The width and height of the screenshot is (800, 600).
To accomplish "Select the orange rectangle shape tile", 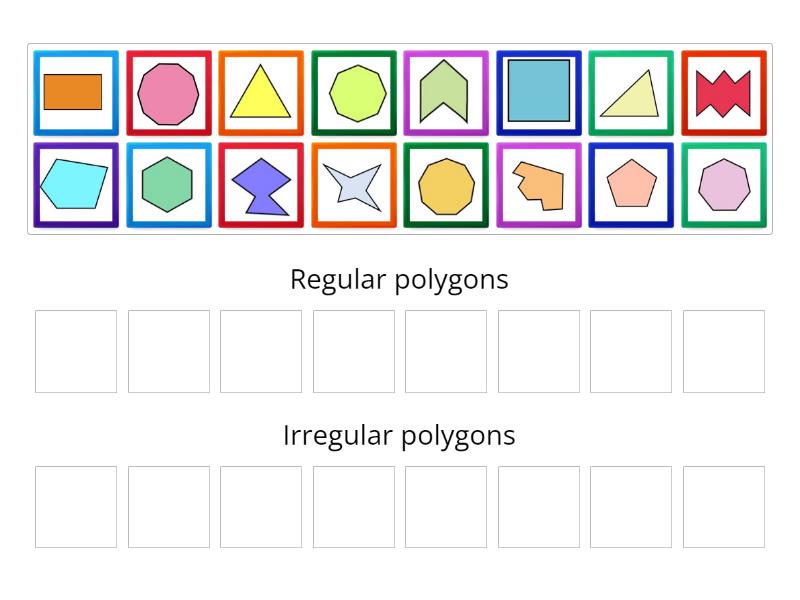I will [76, 91].
